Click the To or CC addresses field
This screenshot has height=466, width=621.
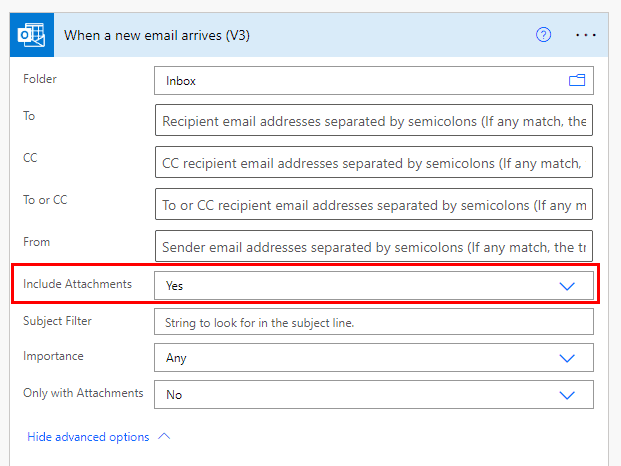click(x=374, y=204)
